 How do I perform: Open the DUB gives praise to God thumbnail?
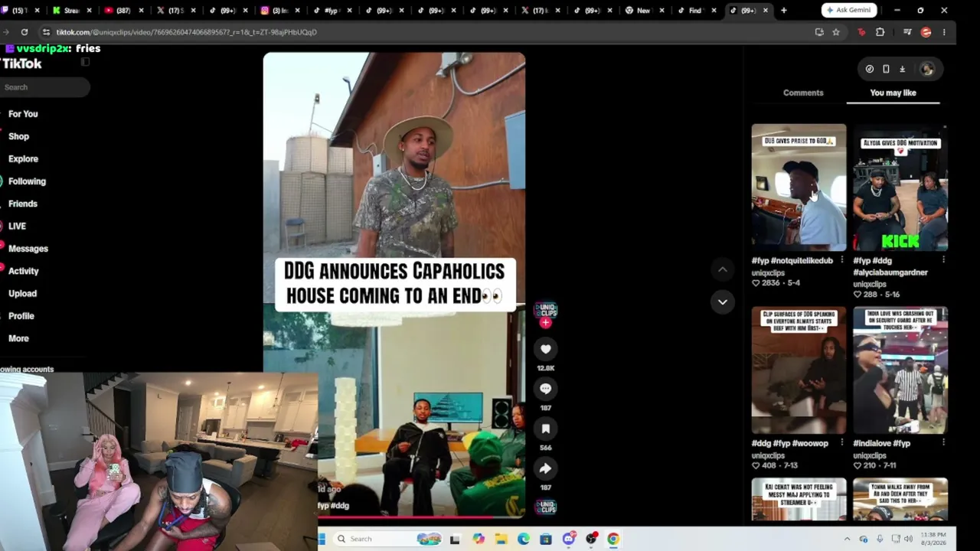[x=799, y=187]
